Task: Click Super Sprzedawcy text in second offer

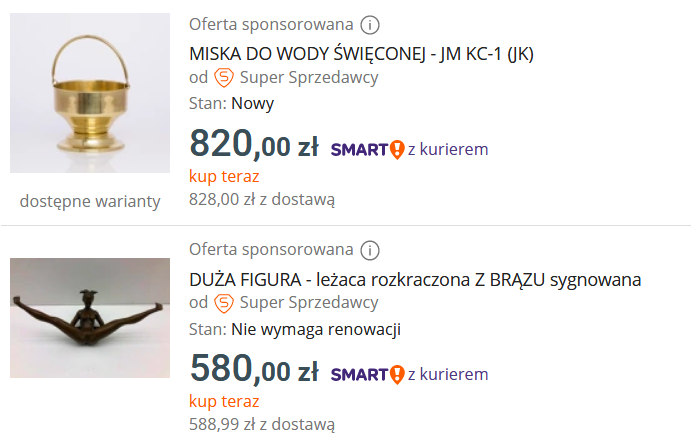Action: pos(309,303)
